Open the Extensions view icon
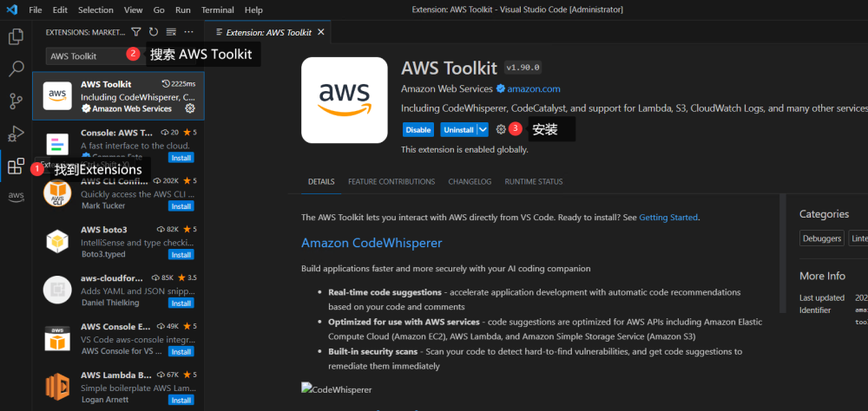Viewport: 868px width, 411px height. pos(16,166)
